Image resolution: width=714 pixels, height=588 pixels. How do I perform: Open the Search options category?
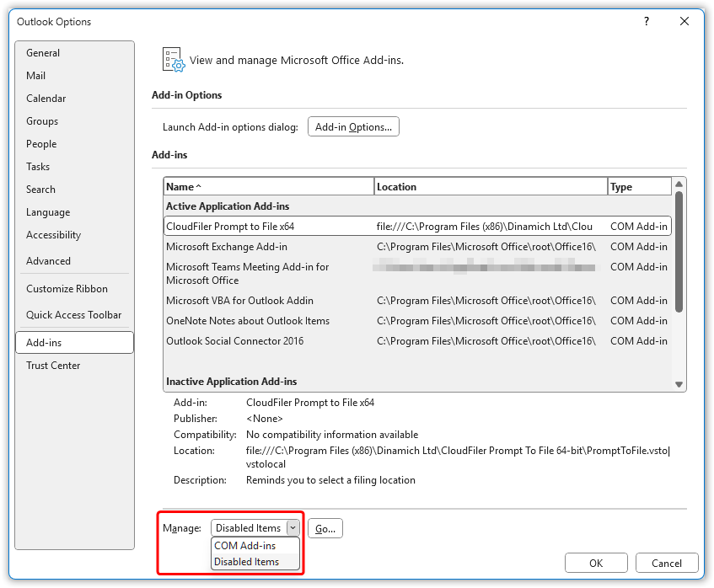[x=75, y=190]
